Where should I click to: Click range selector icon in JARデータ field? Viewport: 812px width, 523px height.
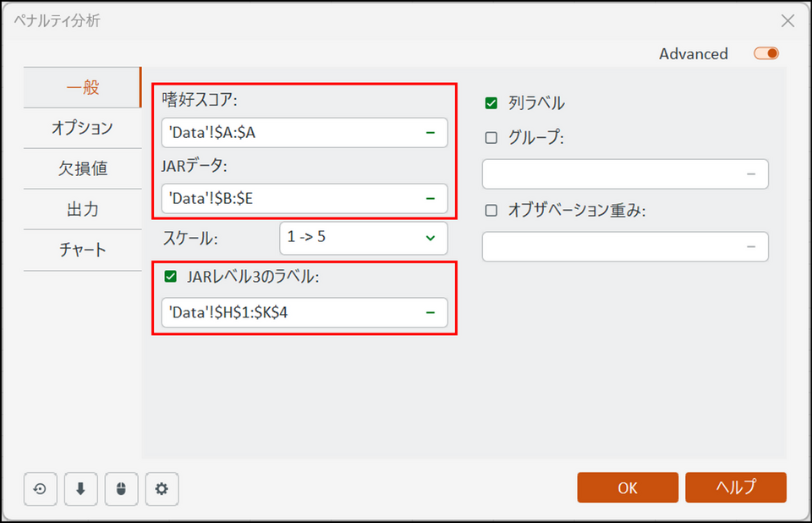pos(431,199)
